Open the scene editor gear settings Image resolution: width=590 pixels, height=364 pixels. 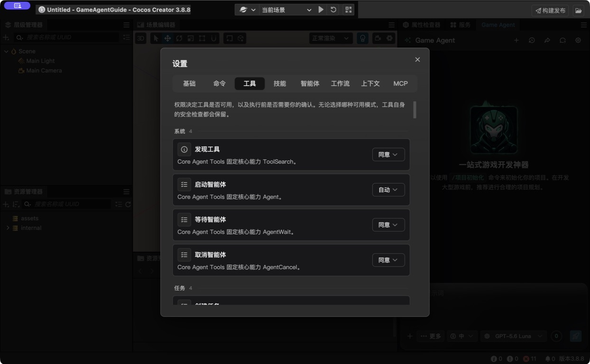click(390, 38)
